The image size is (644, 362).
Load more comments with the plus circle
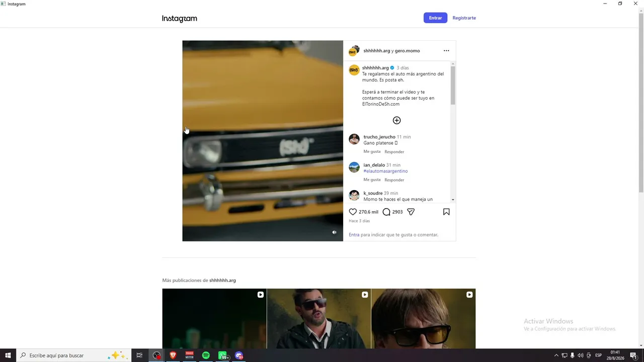tap(397, 120)
